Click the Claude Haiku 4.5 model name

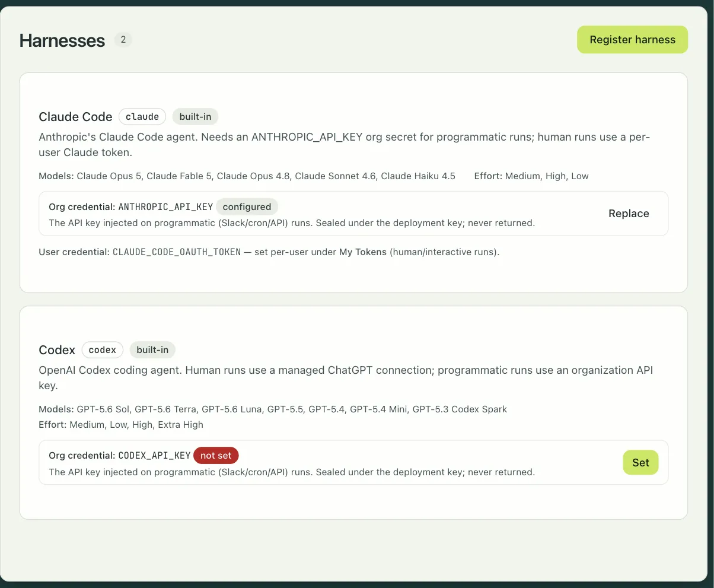pos(418,176)
